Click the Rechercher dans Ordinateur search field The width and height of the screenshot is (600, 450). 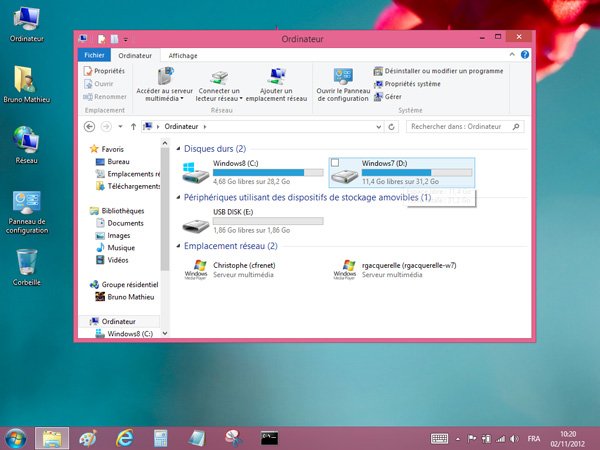(465, 127)
